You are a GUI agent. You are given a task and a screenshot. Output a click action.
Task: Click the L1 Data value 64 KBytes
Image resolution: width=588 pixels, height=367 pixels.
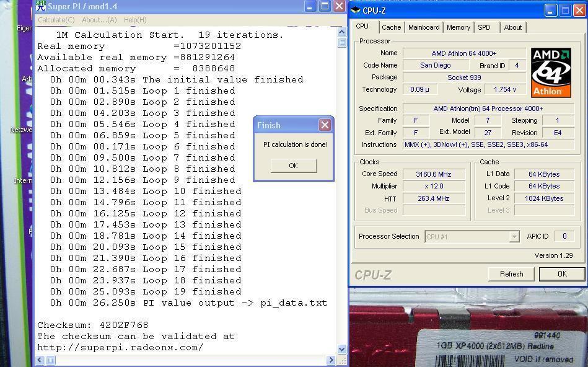click(544, 174)
